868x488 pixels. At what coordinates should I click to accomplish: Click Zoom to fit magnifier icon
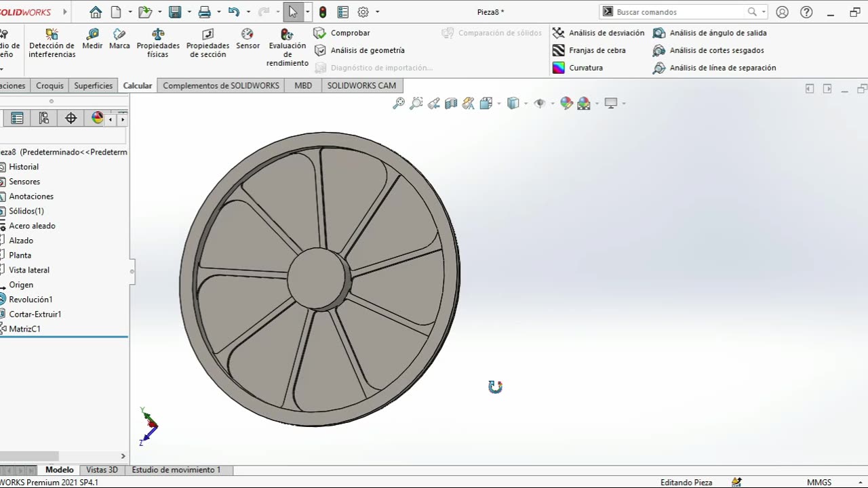399,103
